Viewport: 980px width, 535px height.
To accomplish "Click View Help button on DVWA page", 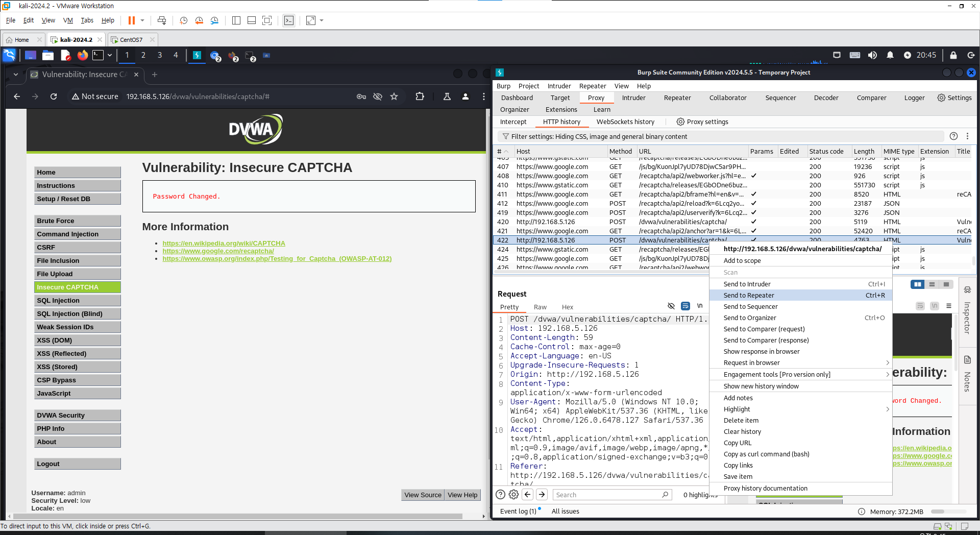I will (462, 495).
